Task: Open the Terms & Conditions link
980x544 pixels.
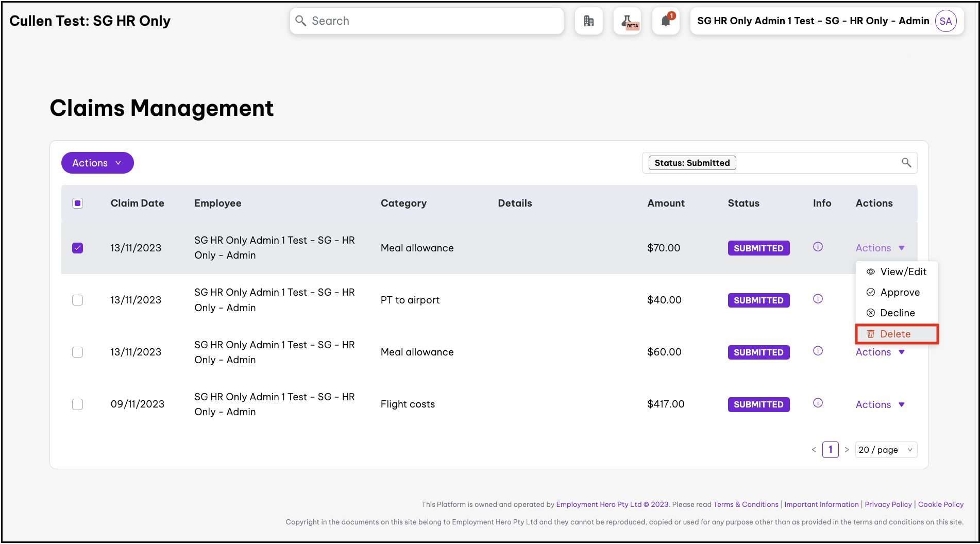Action: [746, 504]
